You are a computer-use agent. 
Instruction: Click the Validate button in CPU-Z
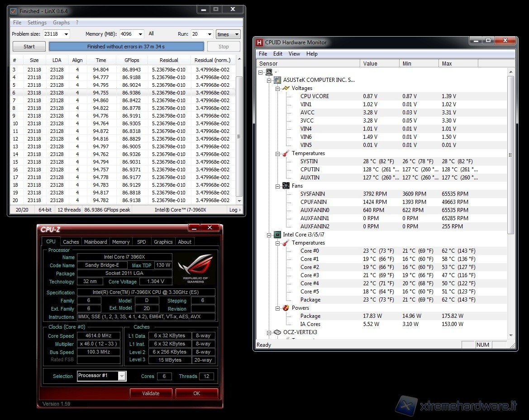(151, 393)
